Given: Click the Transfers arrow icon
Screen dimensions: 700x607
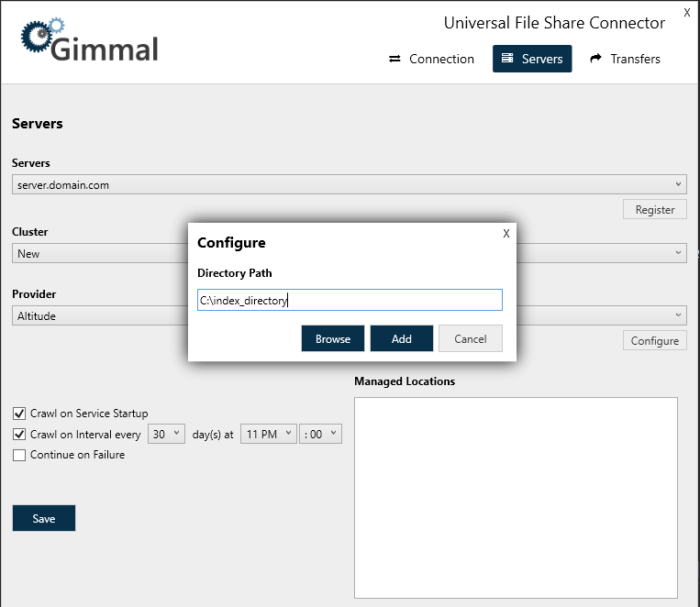Looking at the screenshot, I should tap(596, 59).
